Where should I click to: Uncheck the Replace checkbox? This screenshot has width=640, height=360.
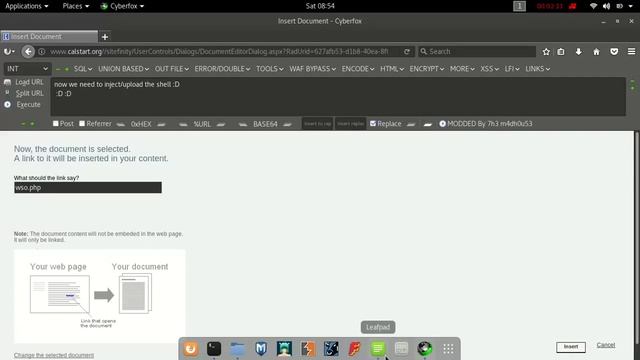coord(373,123)
